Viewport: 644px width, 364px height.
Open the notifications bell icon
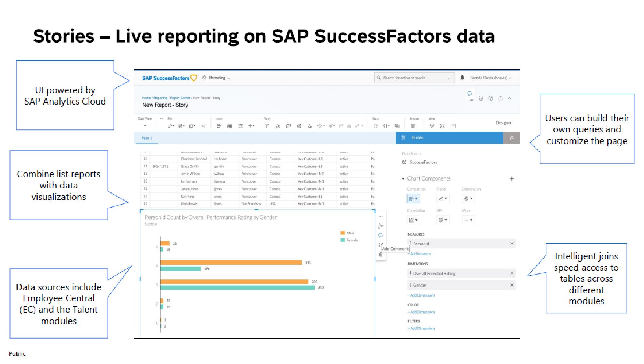click(x=462, y=78)
